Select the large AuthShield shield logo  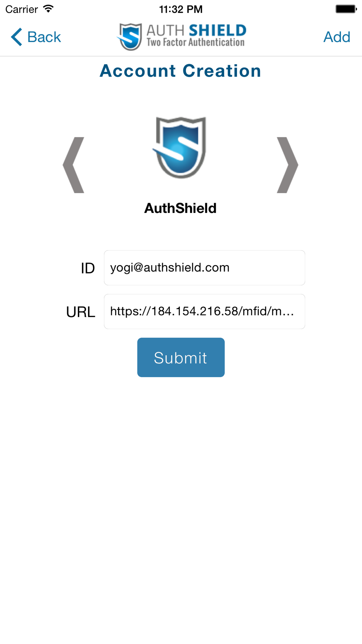coord(180,147)
